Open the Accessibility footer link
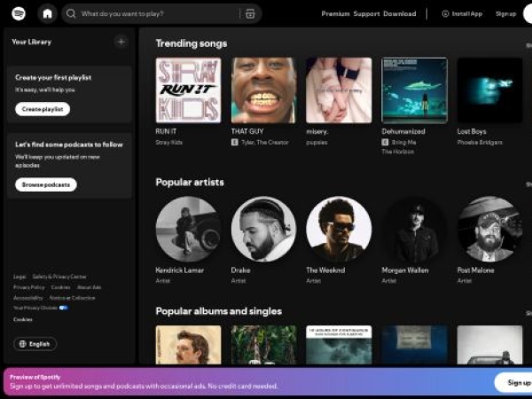The height and width of the screenshot is (399, 532). click(x=28, y=298)
